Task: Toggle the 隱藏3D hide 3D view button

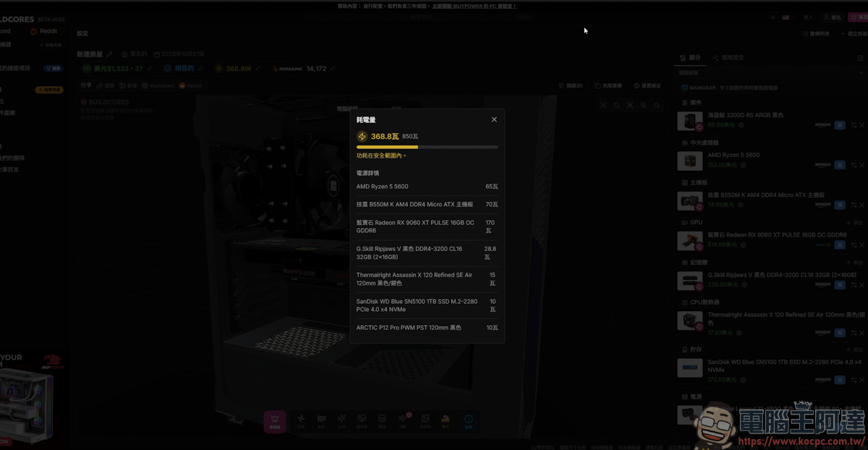Action: point(571,85)
